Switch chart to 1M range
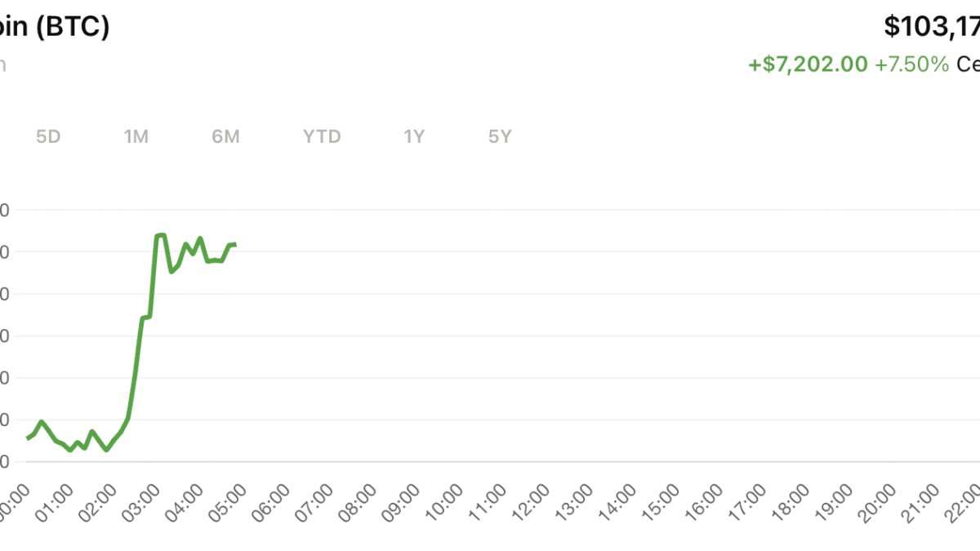Screen dimensions: 980x551 click(136, 137)
